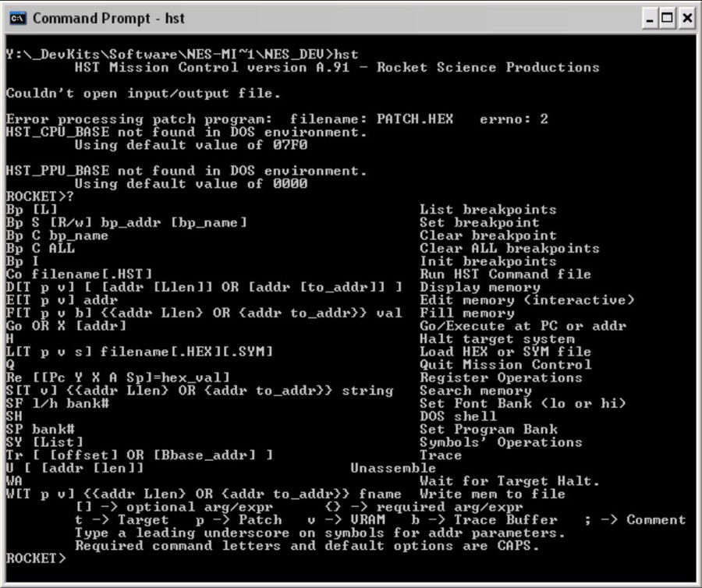The width and height of the screenshot is (702, 588).
Task: Click the 'Bp S [R/w] bp_addr [bp_name]' command
Action: (126, 223)
